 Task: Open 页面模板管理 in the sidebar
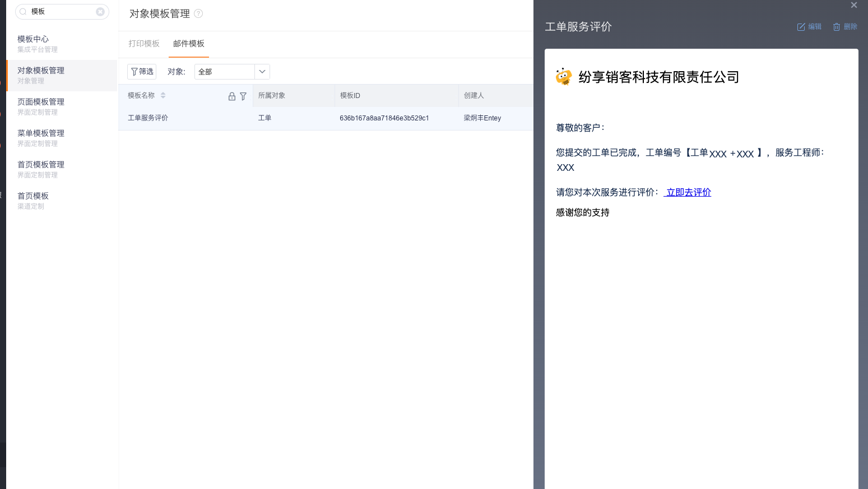click(x=62, y=107)
